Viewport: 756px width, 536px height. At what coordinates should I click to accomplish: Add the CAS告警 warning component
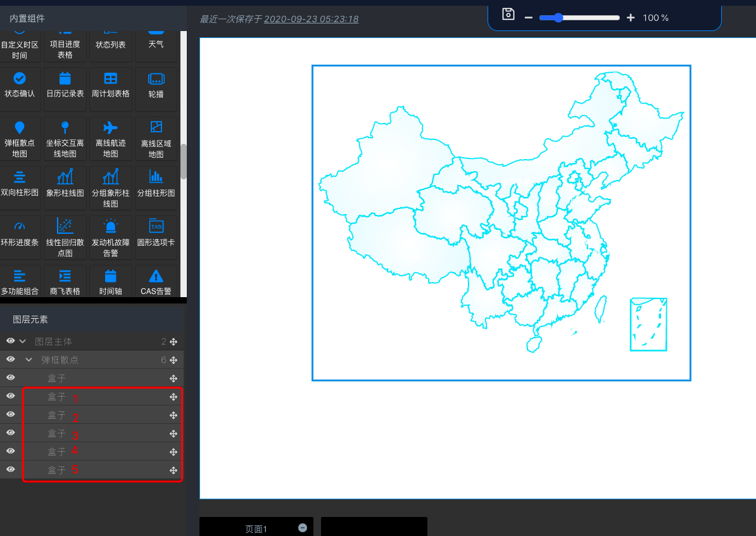[x=156, y=281]
